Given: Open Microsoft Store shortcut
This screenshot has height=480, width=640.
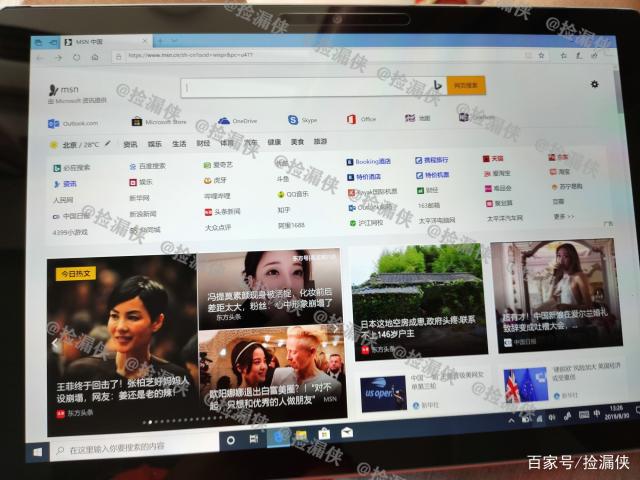Looking at the screenshot, I should point(159,122).
